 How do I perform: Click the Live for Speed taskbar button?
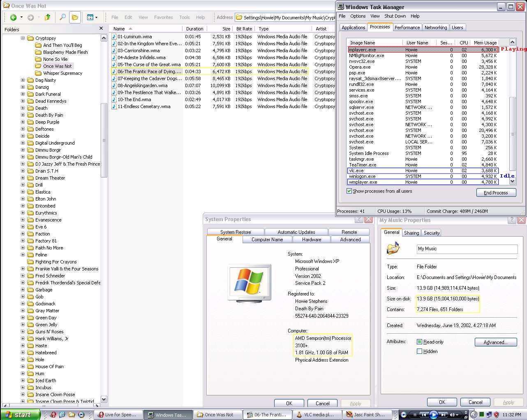[x=119, y=415]
